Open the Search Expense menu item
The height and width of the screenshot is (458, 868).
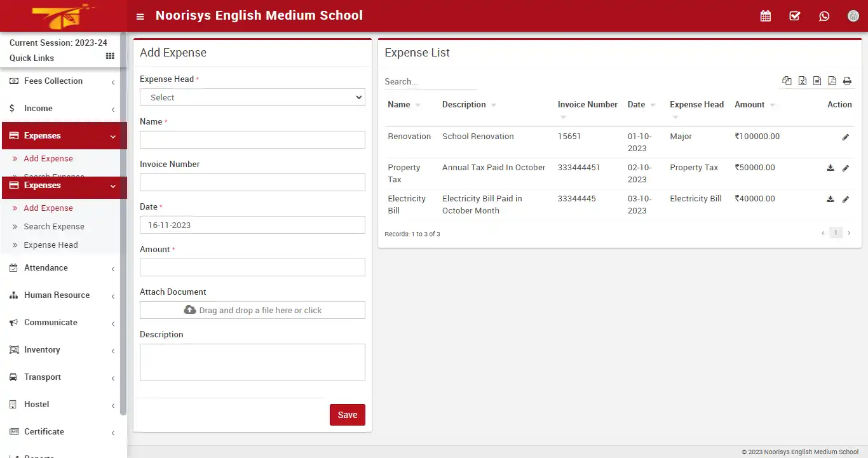click(x=53, y=226)
